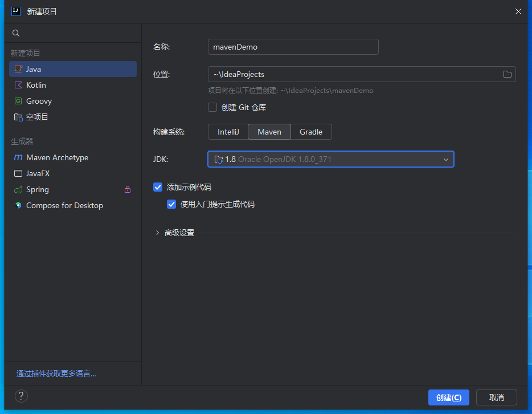This screenshot has width=532, height=414.
Task: Uncheck 添加示例代码 option
Action: tap(158, 187)
